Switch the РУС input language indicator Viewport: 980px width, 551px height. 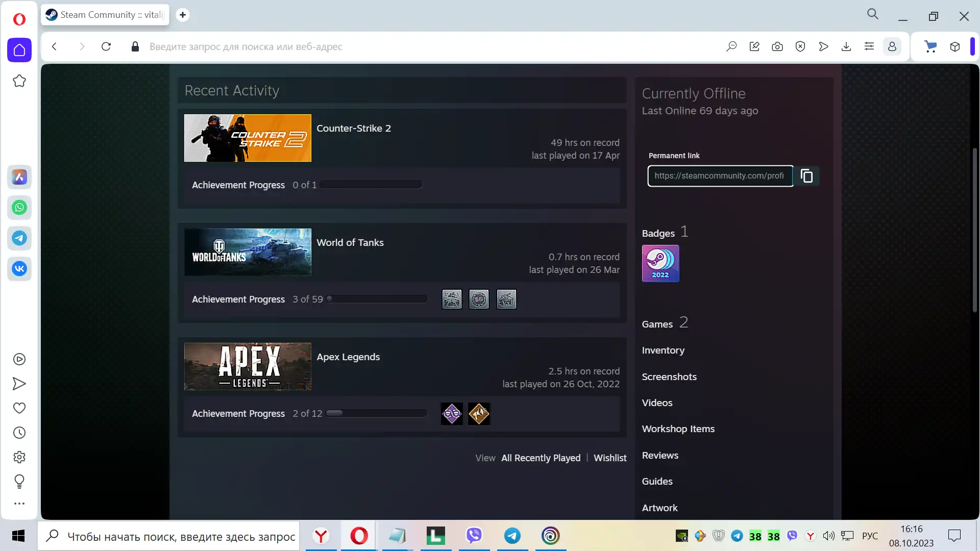coord(870,536)
